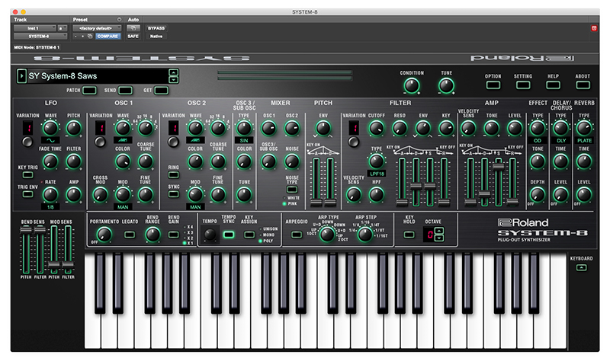This screenshot has height=364, width=610.
Task: Open the Help menu button
Action: 553,85
